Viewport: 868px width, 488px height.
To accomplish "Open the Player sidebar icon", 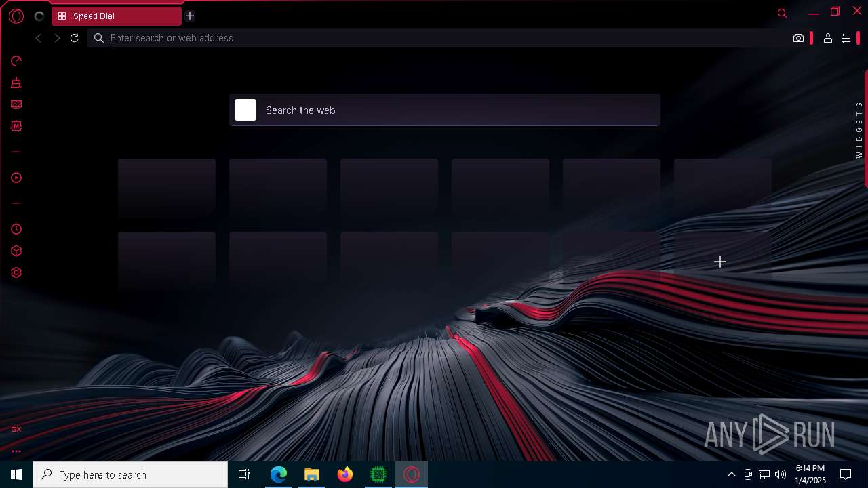I will 16,178.
